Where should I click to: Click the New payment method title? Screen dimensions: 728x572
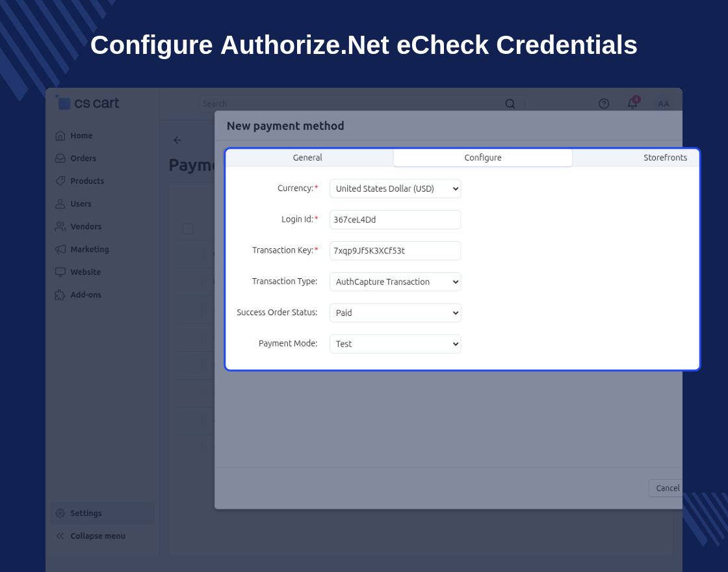[285, 126]
